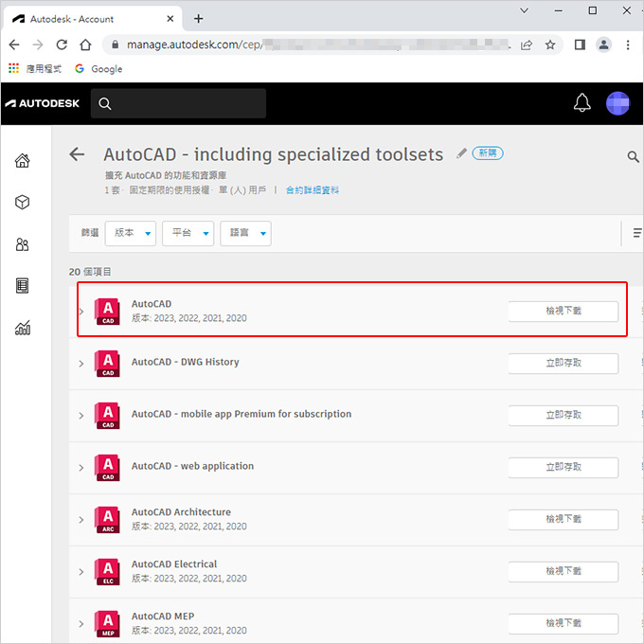
Task: Reload the page in the browser
Action: (x=62, y=45)
